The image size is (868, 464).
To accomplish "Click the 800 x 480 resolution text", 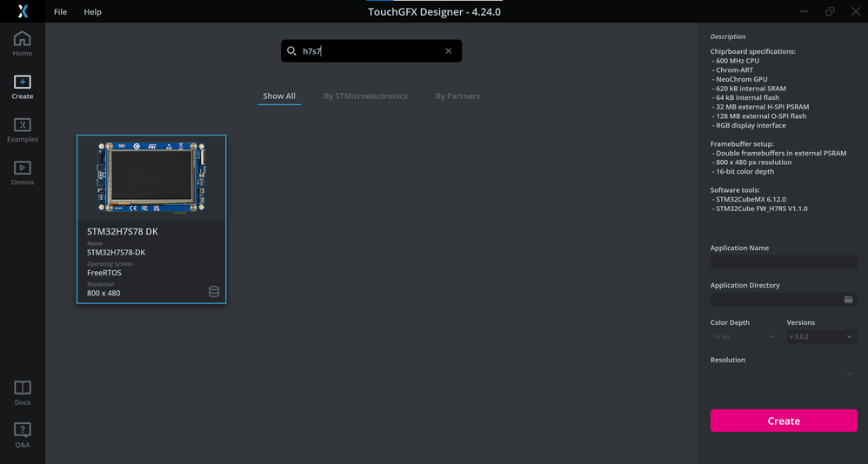I will pos(103,293).
